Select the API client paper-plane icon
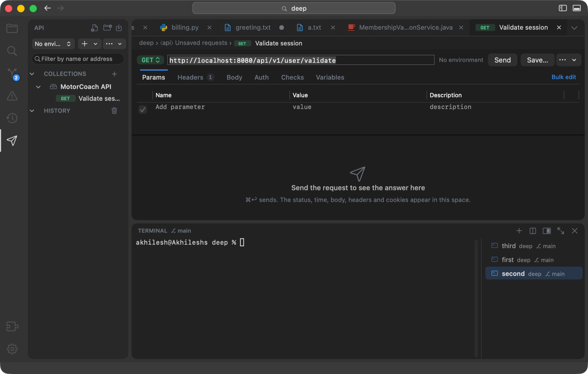 pyautogui.click(x=12, y=140)
